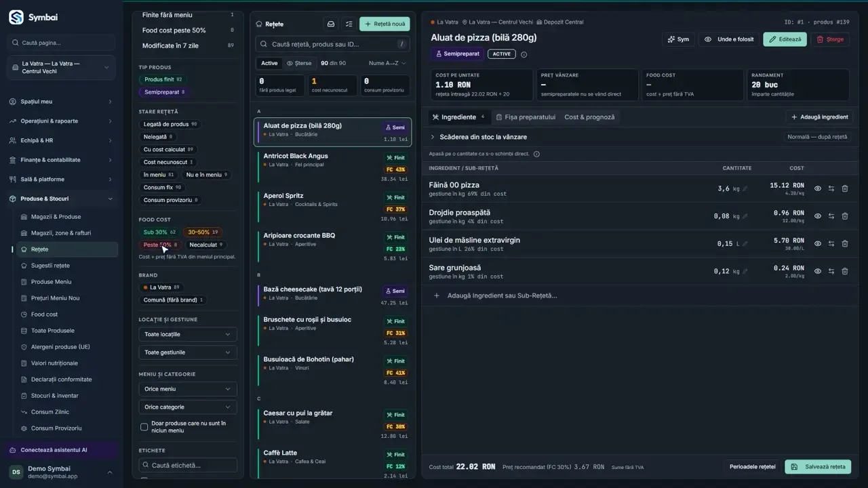868x488 pixels.
Task: Show details for Făină 00 pizza eye icon
Action: pyautogui.click(x=818, y=188)
